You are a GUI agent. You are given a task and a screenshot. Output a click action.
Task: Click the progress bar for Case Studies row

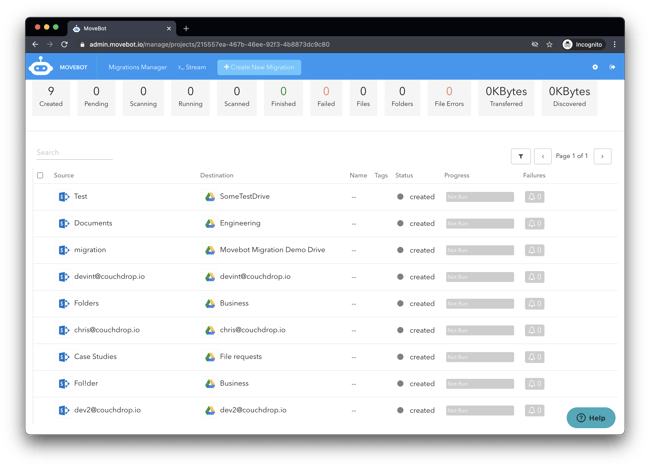pos(479,357)
